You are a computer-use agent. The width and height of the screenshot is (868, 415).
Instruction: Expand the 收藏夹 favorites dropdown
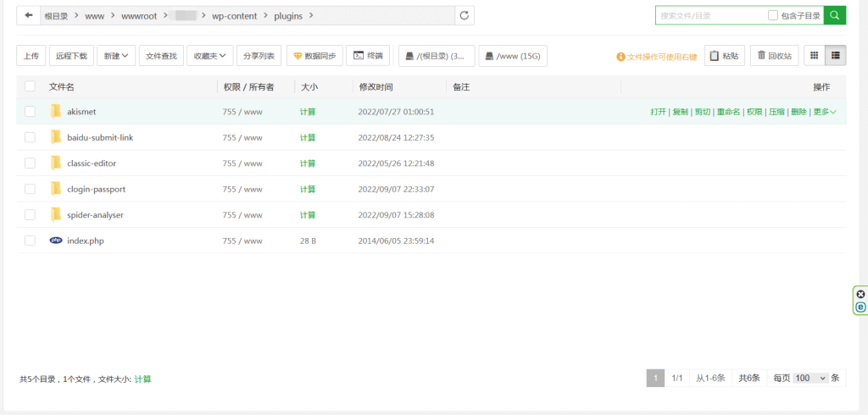[210, 55]
